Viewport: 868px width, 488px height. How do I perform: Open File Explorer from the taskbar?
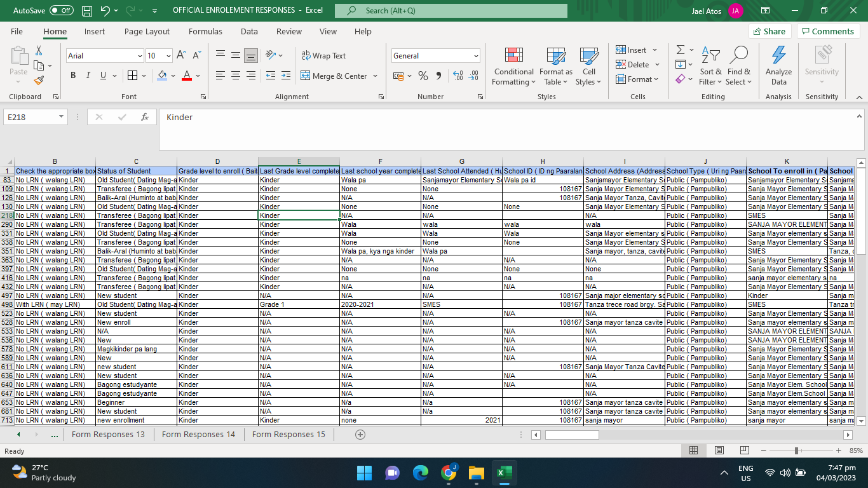point(477,473)
